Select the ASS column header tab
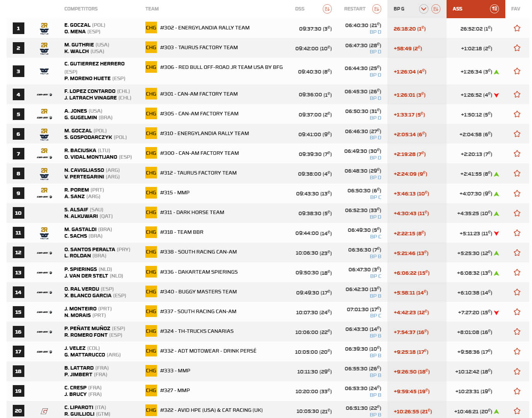 click(x=458, y=9)
